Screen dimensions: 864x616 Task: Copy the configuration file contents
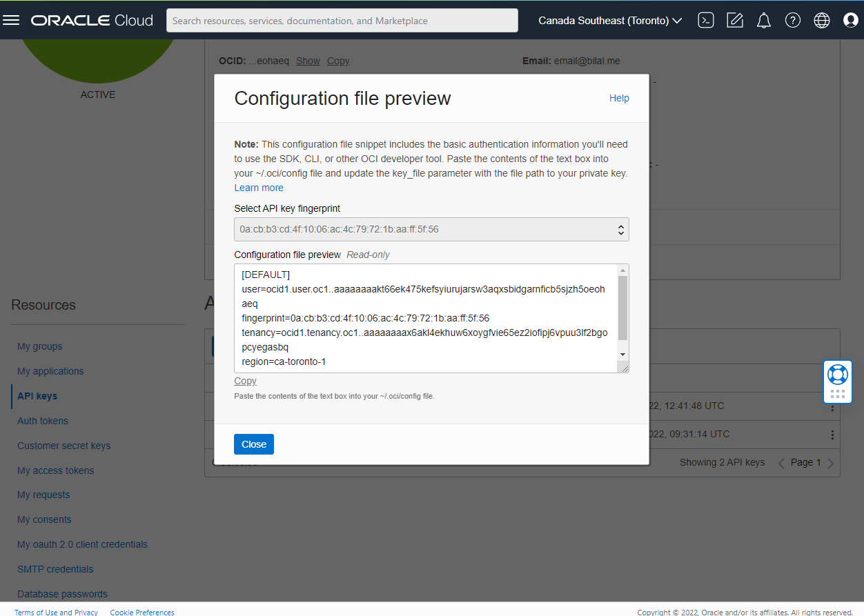[x=245, y=381]
